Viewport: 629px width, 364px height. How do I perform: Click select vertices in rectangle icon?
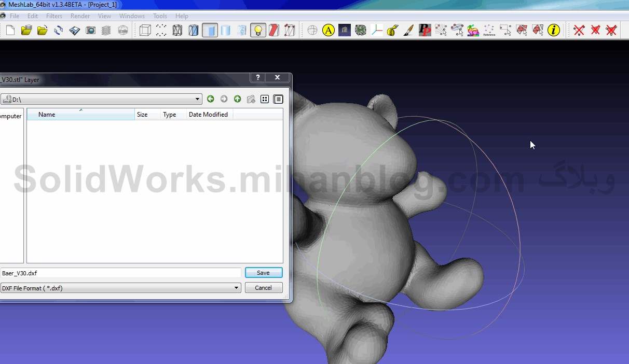pos(505,31)
